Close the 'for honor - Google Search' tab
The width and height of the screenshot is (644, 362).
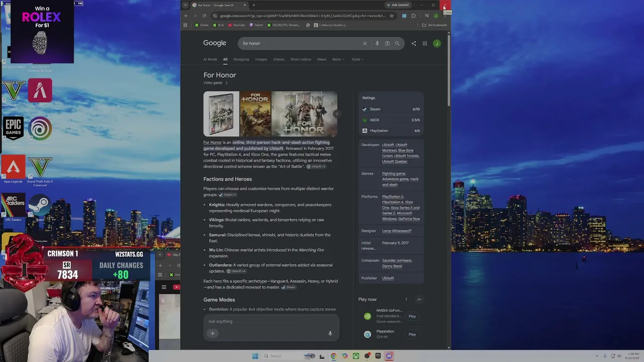pos(245,5)
